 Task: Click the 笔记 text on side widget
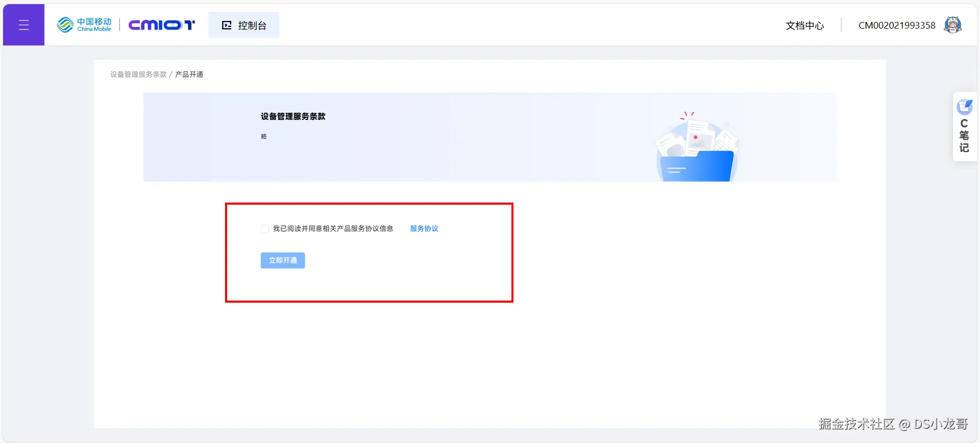tap(964, 142)
